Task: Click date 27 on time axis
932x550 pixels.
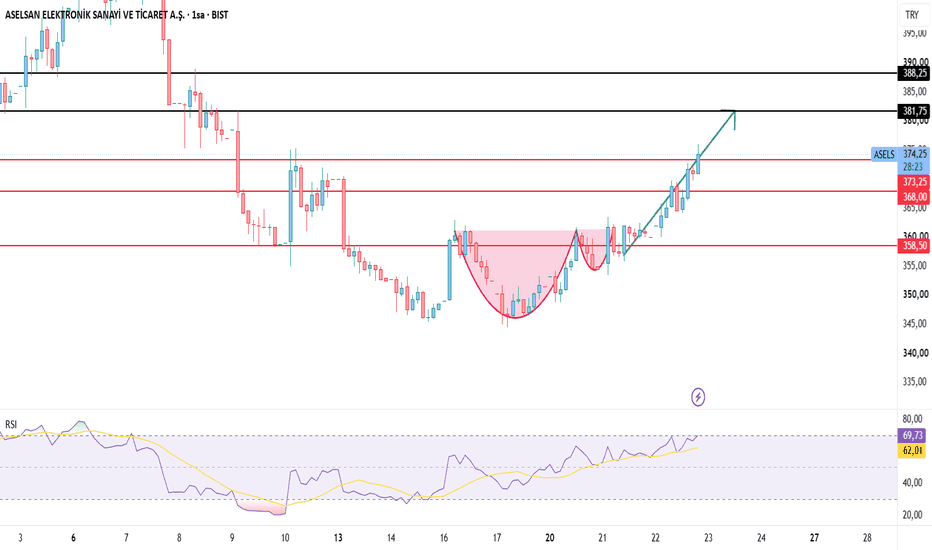Action: click(814, 538)
